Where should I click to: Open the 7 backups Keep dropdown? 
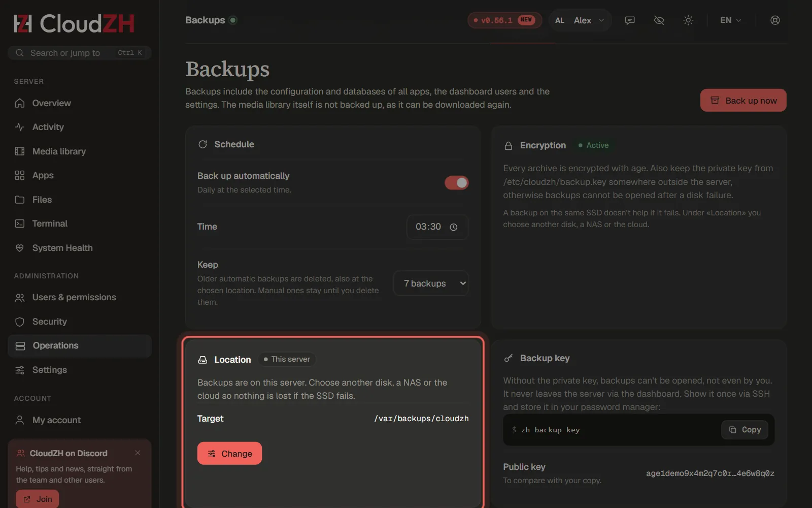(x=431, y=283)
